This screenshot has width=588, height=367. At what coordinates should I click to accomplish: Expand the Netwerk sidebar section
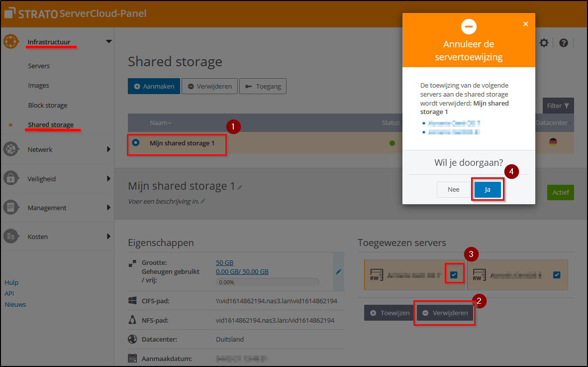pyautogui.click(x=107, y=149)
